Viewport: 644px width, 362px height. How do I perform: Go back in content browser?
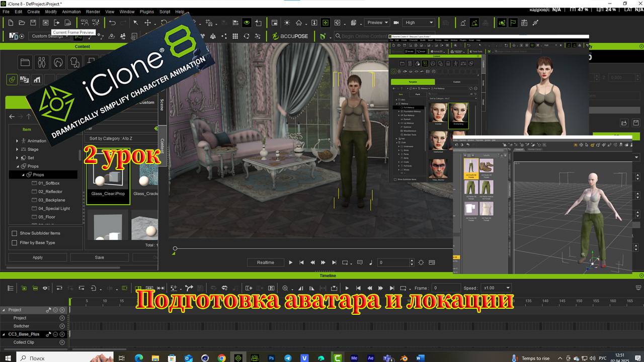[x=12, y=116]
